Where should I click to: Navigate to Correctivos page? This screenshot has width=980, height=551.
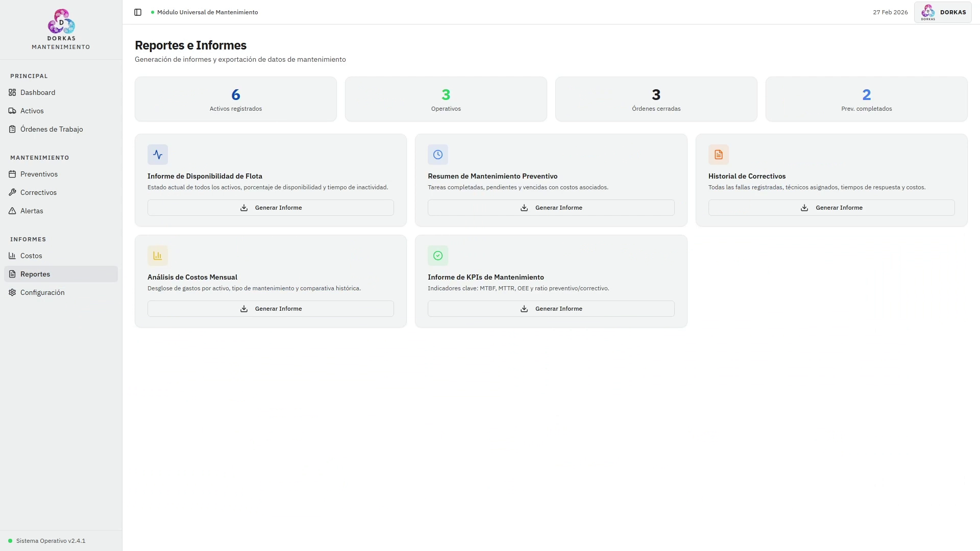[x=38, y=192]
